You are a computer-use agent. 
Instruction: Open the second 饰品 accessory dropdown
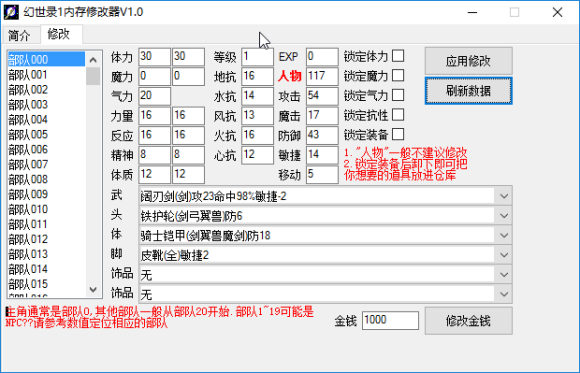point(504,294)
